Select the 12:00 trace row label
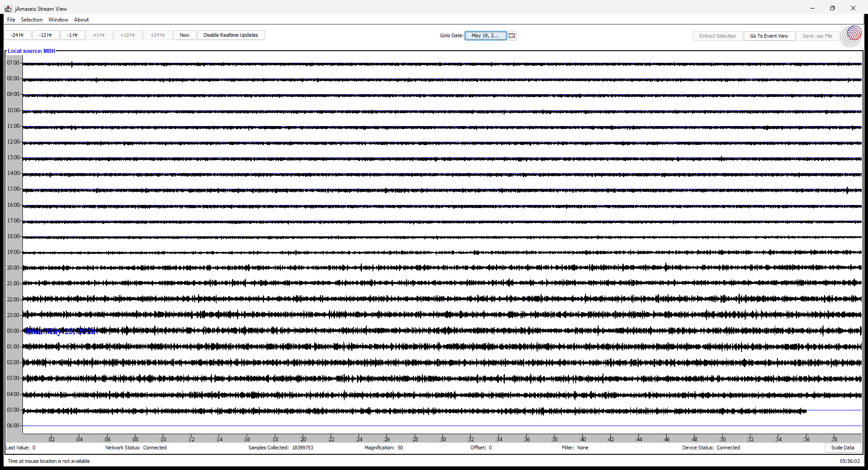This screenshot has height=470, width=868. [x=13, y=142]
